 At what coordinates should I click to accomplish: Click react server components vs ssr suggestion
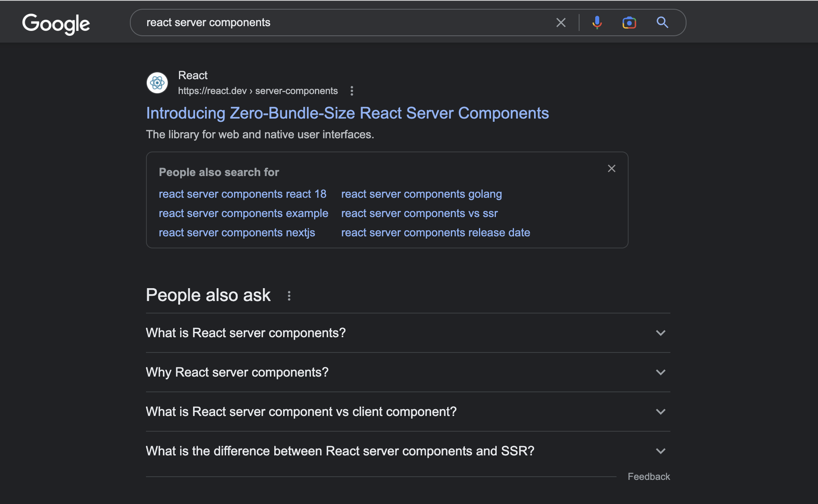(419, 213)
